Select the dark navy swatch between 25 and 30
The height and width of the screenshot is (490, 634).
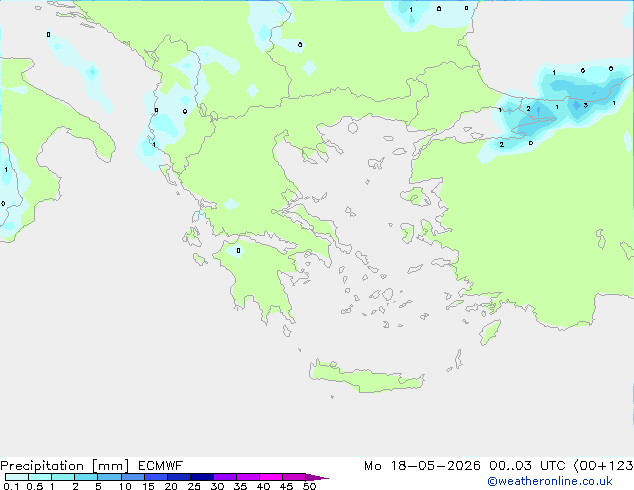[x=202, y=477]
